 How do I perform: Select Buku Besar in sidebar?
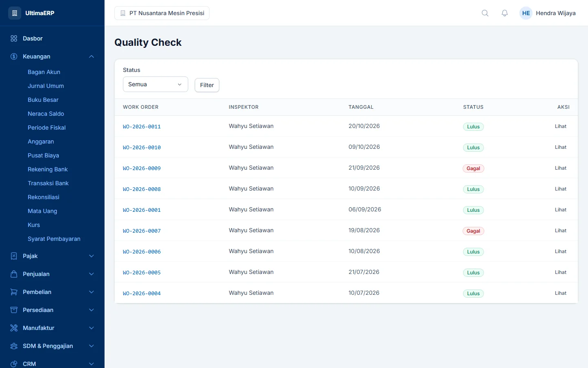pos(43,100)
